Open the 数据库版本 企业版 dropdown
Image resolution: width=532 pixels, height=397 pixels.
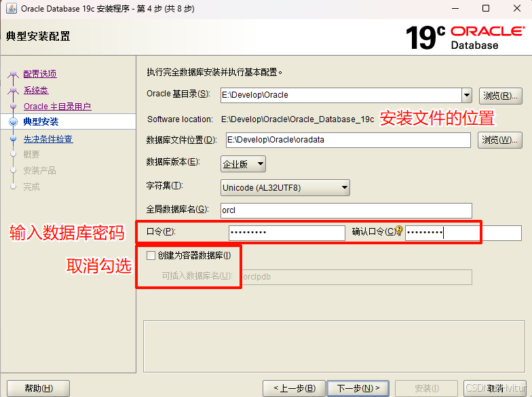tap(243, 164)
